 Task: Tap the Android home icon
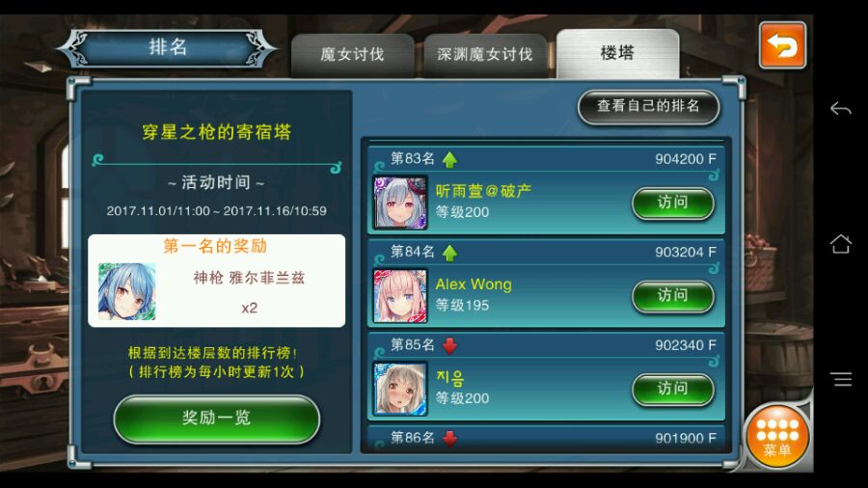point(840,243)
